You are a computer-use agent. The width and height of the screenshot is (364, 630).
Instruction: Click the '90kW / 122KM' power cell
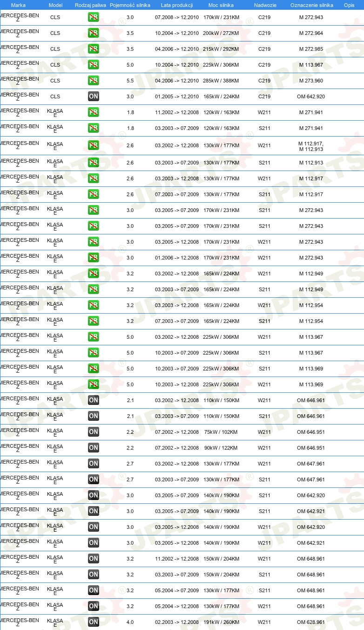[x=221, y=448]
